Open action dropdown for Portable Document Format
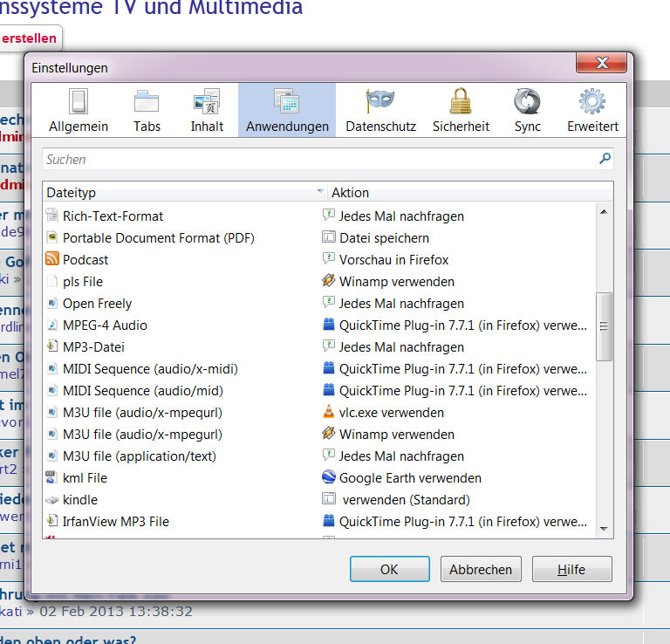The height and width of the screenshot is (644, 670). coord(454,237)
